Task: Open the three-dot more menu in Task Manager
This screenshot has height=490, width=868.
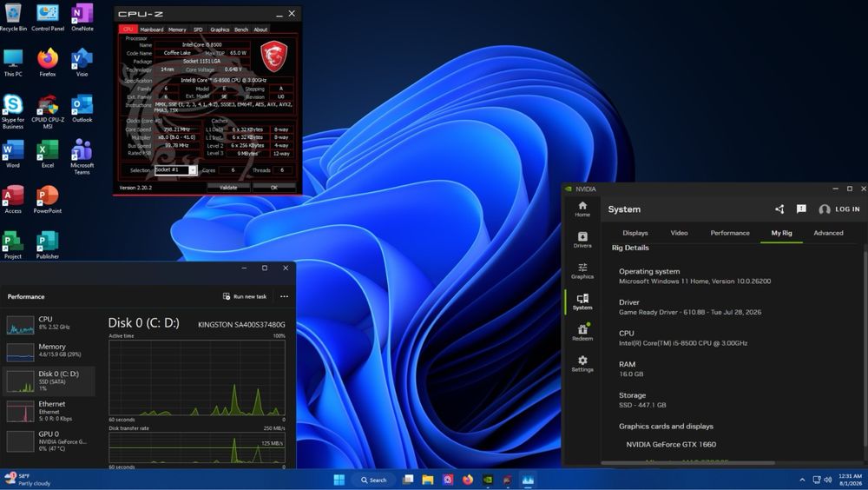Action: [x=284, y=296]
